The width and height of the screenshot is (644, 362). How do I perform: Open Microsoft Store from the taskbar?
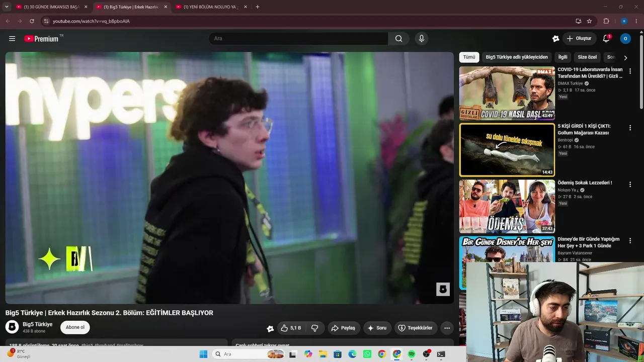pos(338,354)
